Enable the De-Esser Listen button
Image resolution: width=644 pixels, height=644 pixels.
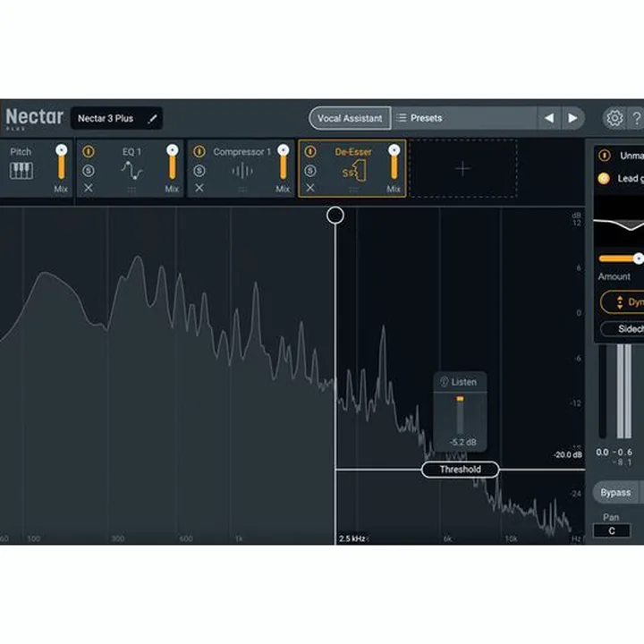tap(460, 382)
